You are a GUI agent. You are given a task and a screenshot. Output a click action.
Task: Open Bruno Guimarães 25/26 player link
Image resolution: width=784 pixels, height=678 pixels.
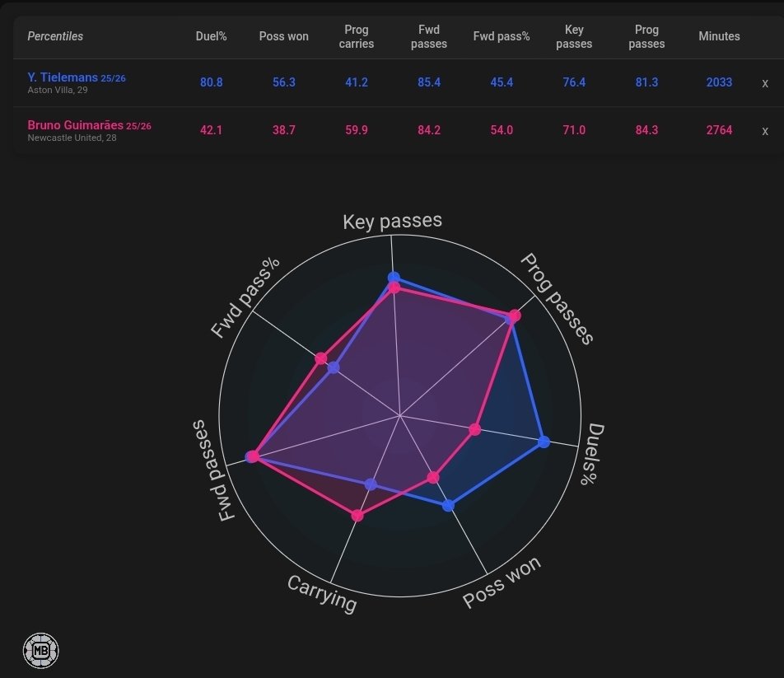(x=89, y=125)
